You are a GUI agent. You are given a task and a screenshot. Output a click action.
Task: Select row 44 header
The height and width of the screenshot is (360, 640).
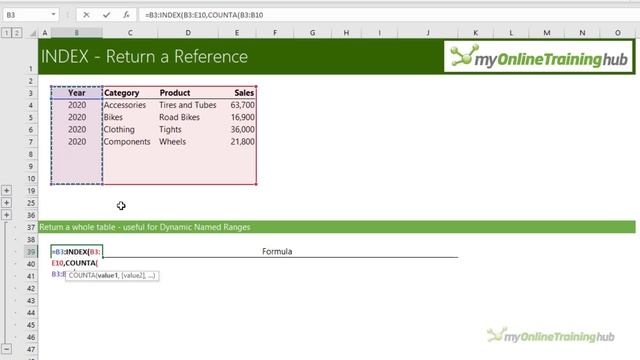[31, 313]
